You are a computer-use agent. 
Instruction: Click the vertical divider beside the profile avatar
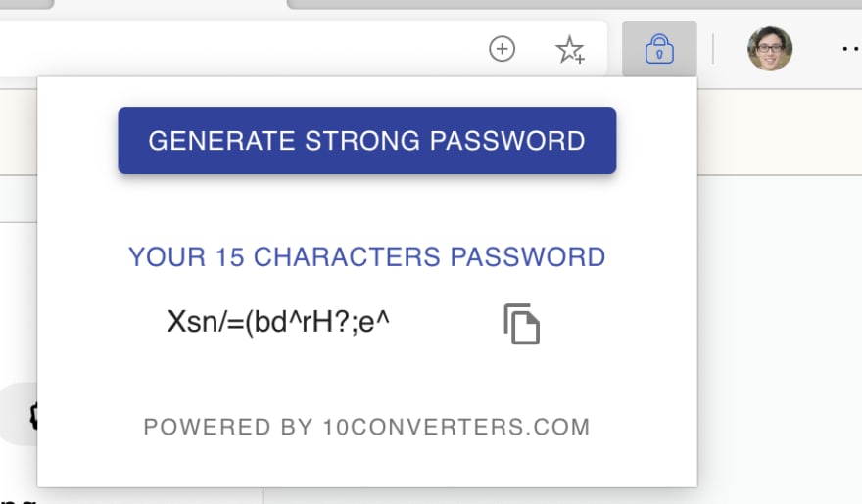tap(713, 49)
